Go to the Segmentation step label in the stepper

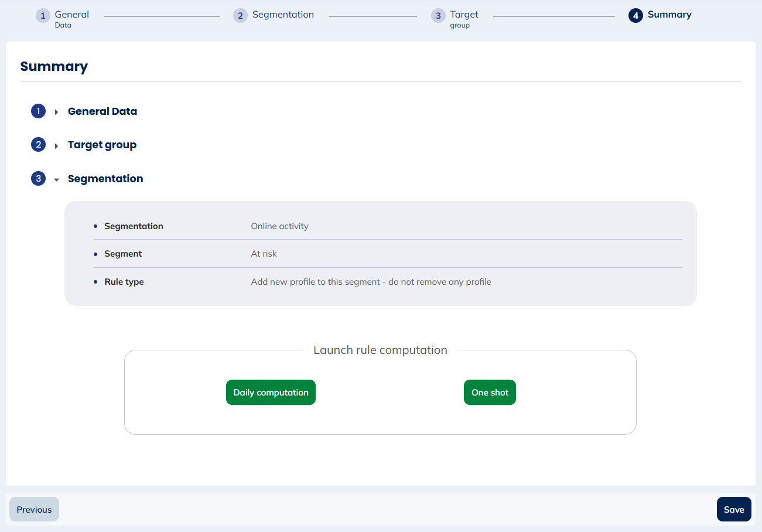click(x=283, y=15)
